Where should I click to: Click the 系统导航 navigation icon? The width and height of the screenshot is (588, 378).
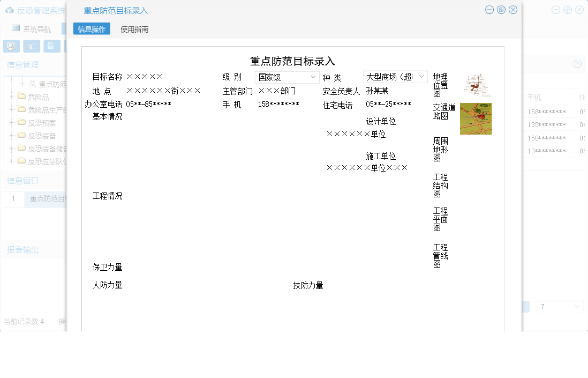click(16, 28)
